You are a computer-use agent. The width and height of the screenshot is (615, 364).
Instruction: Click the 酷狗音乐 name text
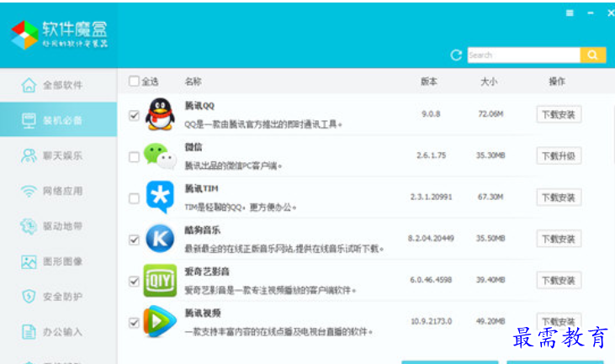tap(203, 230)
